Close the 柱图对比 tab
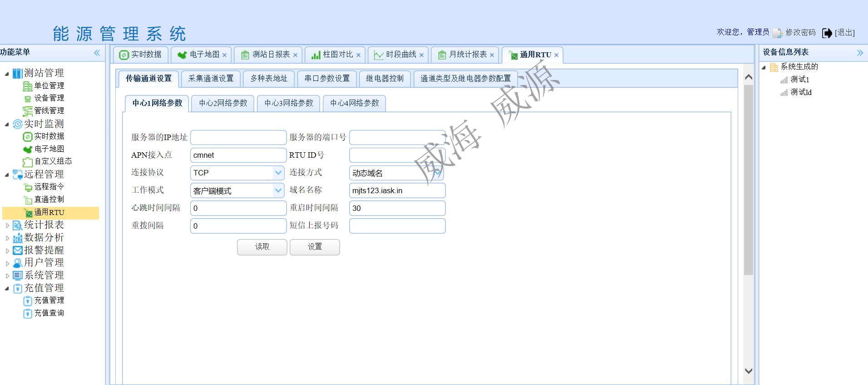Screen dimensions: 868x385 [358, 55]
